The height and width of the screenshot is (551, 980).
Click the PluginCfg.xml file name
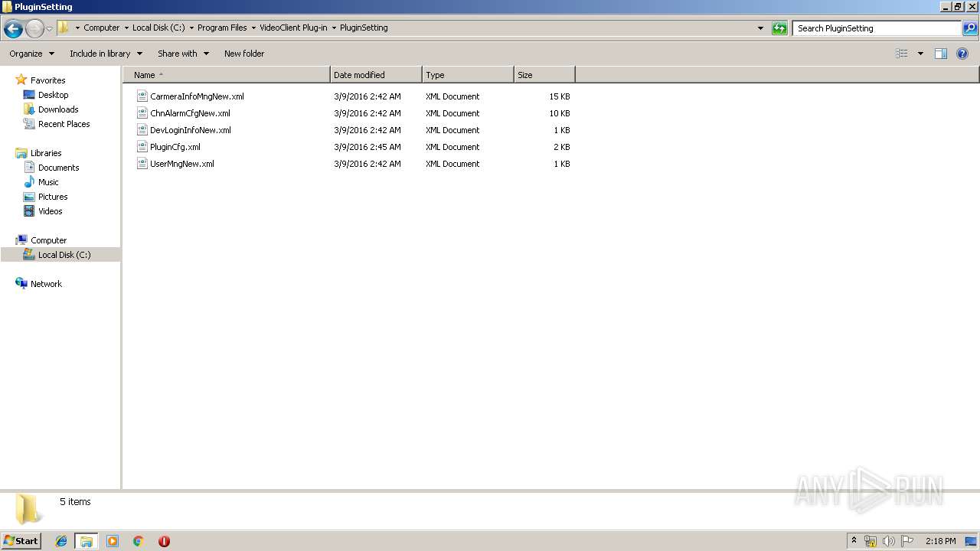175,147
